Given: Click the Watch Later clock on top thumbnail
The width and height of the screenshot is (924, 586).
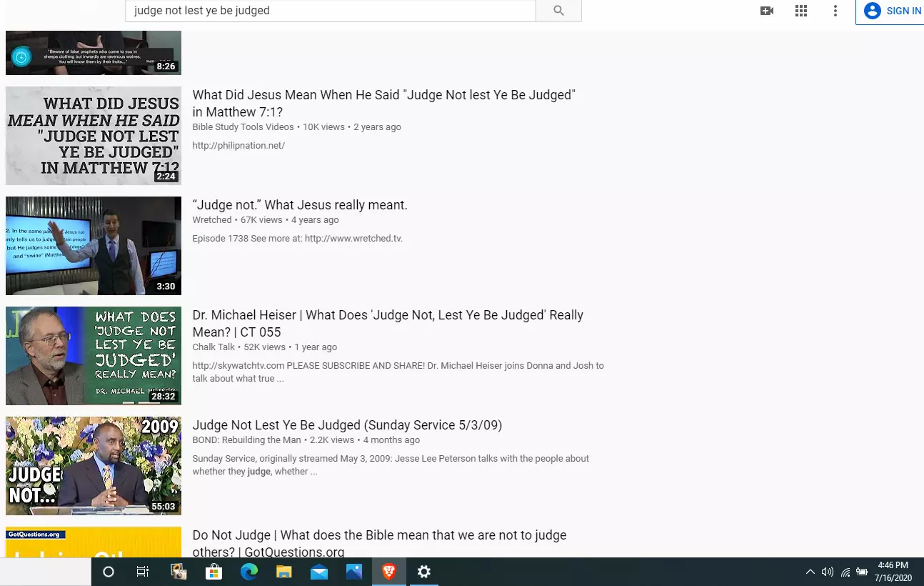Looking at the screenshot, I should click(21, 57).
